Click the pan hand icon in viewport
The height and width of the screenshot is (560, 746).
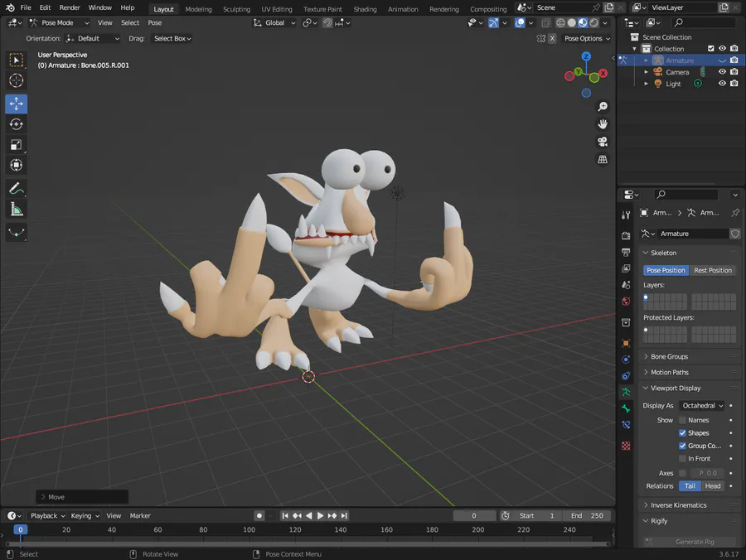point(603,124)
